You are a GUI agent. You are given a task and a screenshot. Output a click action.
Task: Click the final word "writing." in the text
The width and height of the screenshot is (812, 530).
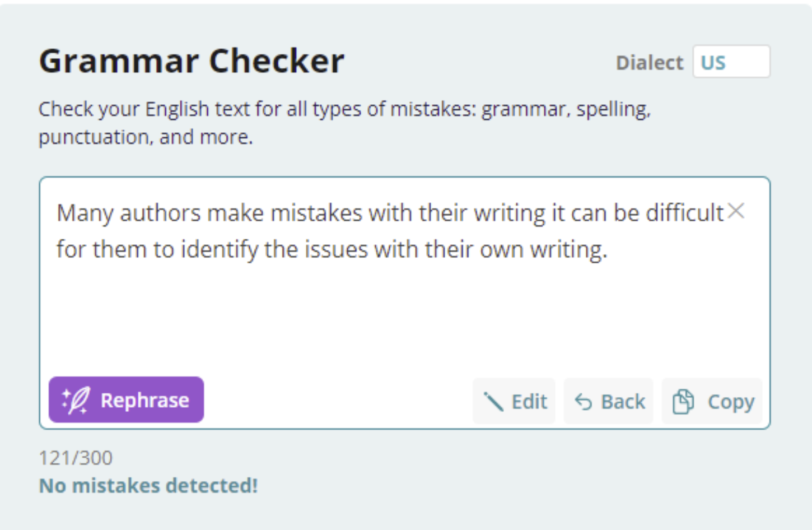point(569,250)
